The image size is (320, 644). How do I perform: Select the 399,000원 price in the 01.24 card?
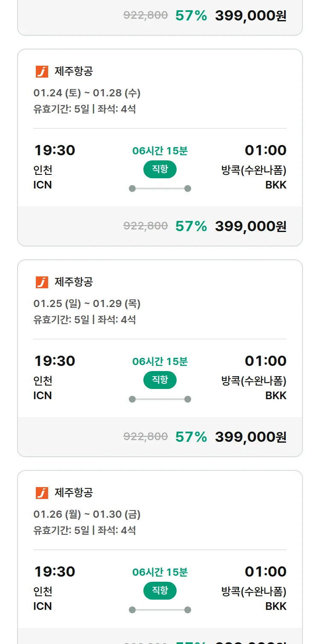[x=250, y=226]
